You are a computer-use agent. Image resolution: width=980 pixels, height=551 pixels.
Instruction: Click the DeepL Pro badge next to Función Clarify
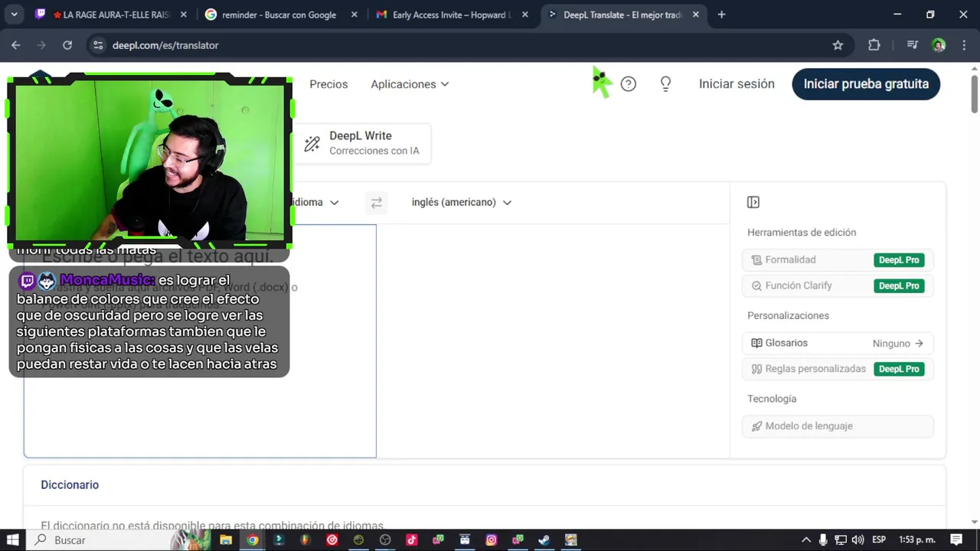click(899, 285)
